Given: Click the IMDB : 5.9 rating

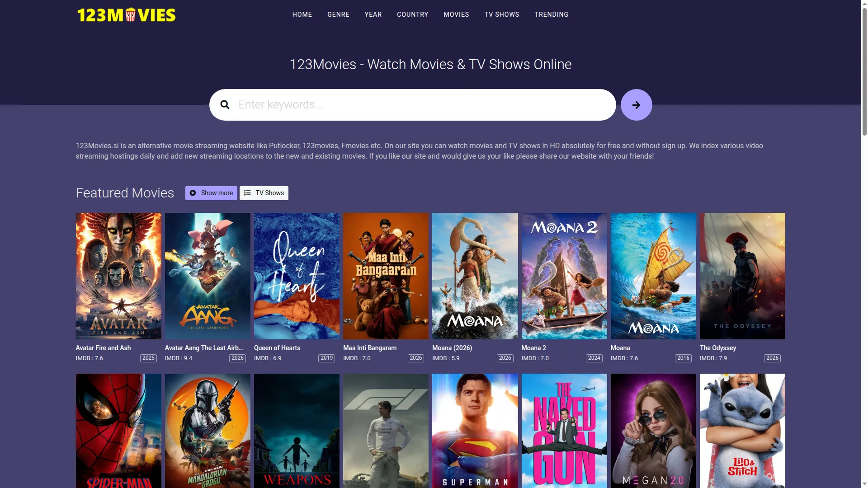Looking at the screenshot, I should pos(446,358).
